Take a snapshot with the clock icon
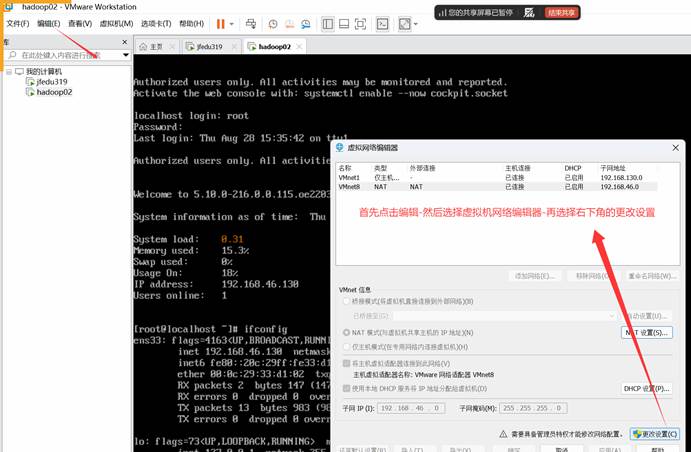Image resolution: width=691 pixels, height=452 pixels. (273, 24)
